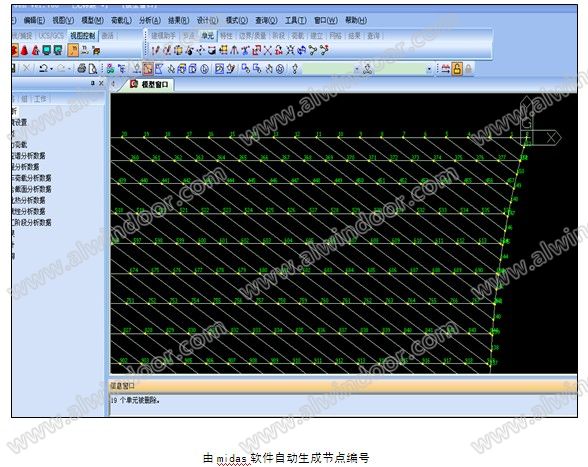Expand the undo history dropdown arrow

[51, 69]
